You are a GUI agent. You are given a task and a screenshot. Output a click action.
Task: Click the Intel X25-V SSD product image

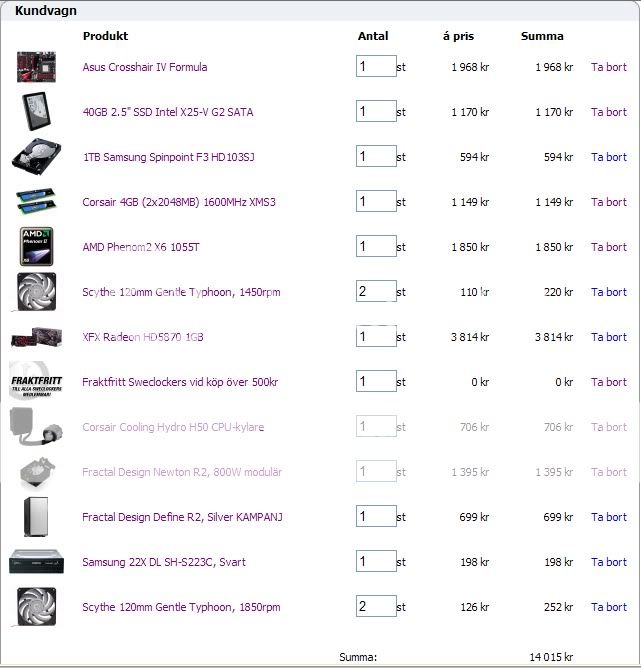point(36,112)
